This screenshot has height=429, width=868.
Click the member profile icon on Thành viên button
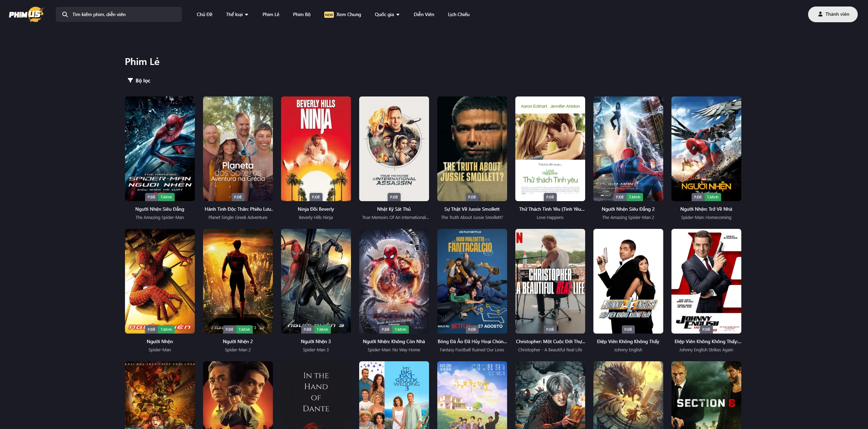coord(820,14)
